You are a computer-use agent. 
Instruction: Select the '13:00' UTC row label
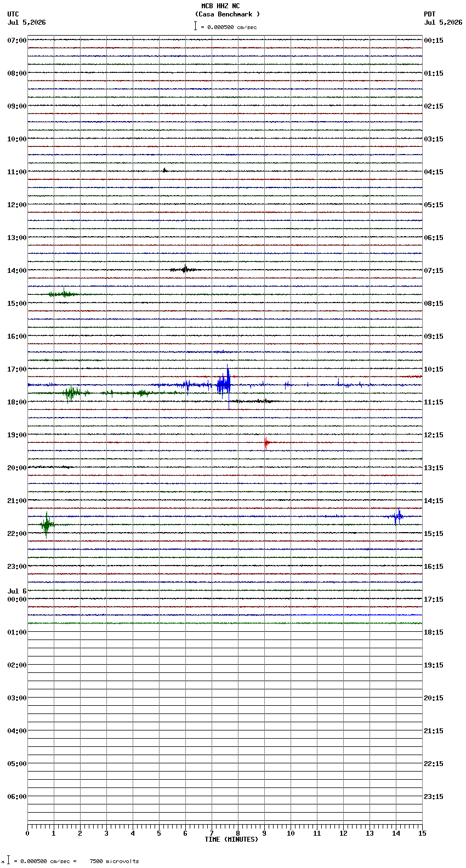point(17,238)
